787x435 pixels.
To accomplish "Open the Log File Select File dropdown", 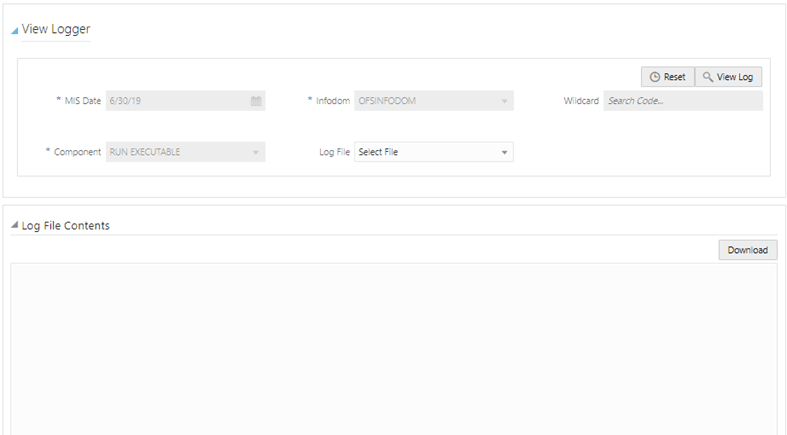I will click(x=434, y=152).
